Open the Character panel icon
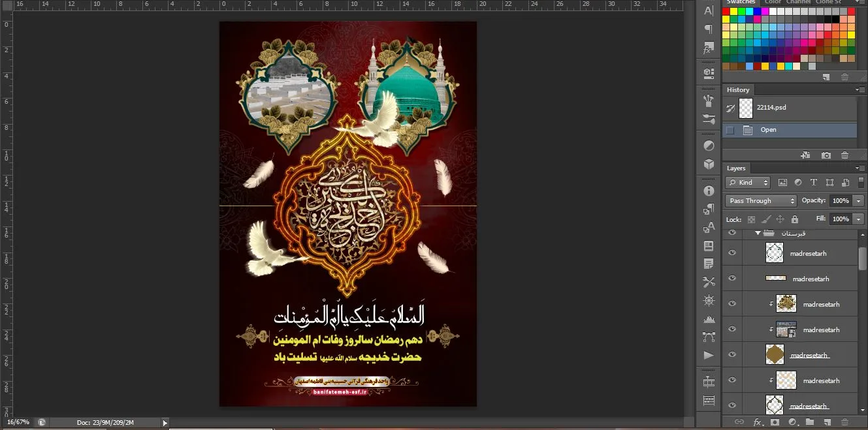Image resolution: width=868 pixels, height=430 pixels. point(709,10)
